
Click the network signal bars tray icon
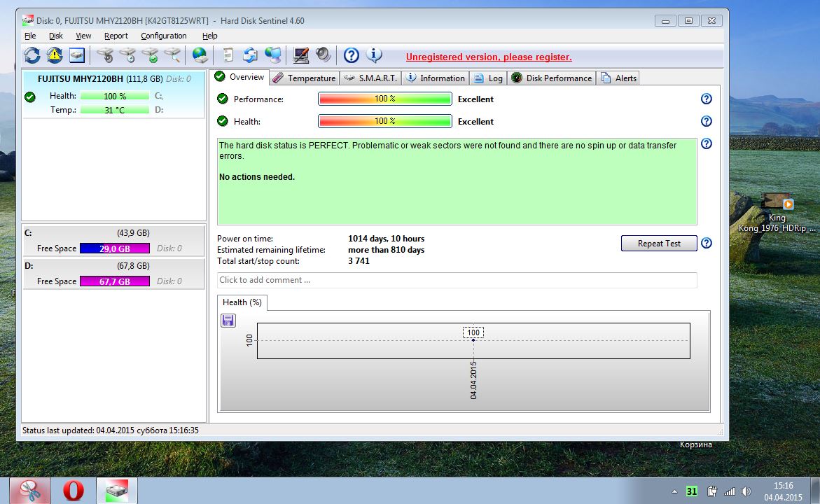[730, 491]
